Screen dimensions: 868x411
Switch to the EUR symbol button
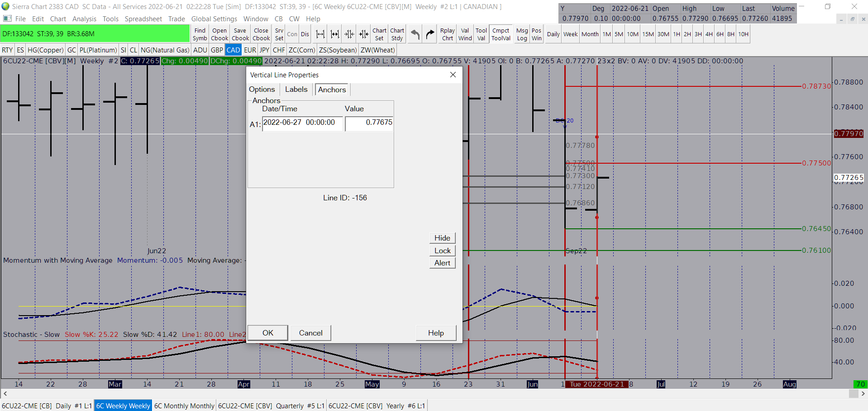250,50
